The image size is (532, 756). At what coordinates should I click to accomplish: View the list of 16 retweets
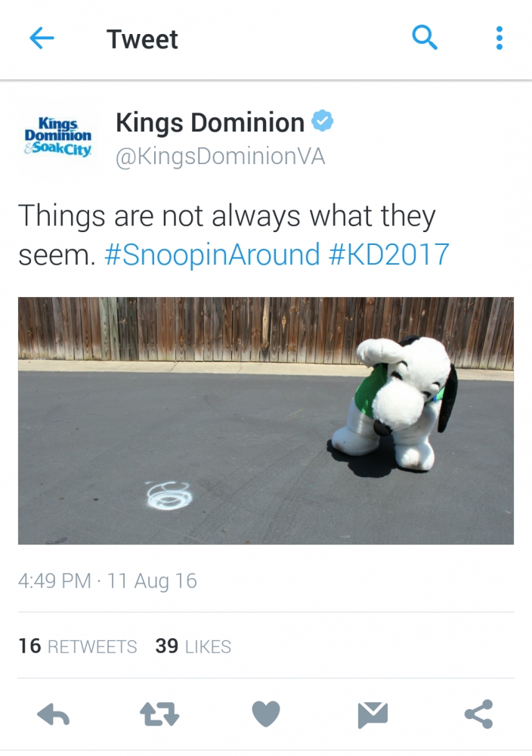click(x=78, y=646)
